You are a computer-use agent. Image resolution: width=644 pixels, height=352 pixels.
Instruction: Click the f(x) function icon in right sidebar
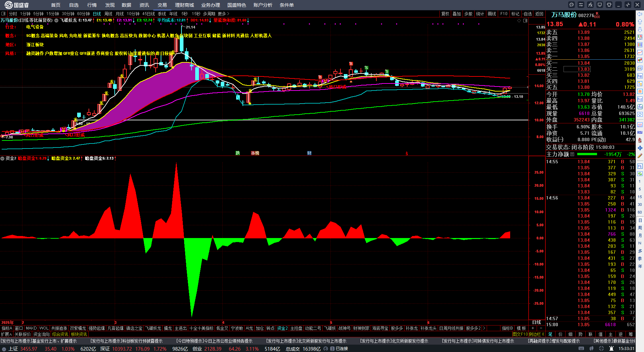click(x=640, y=107)
